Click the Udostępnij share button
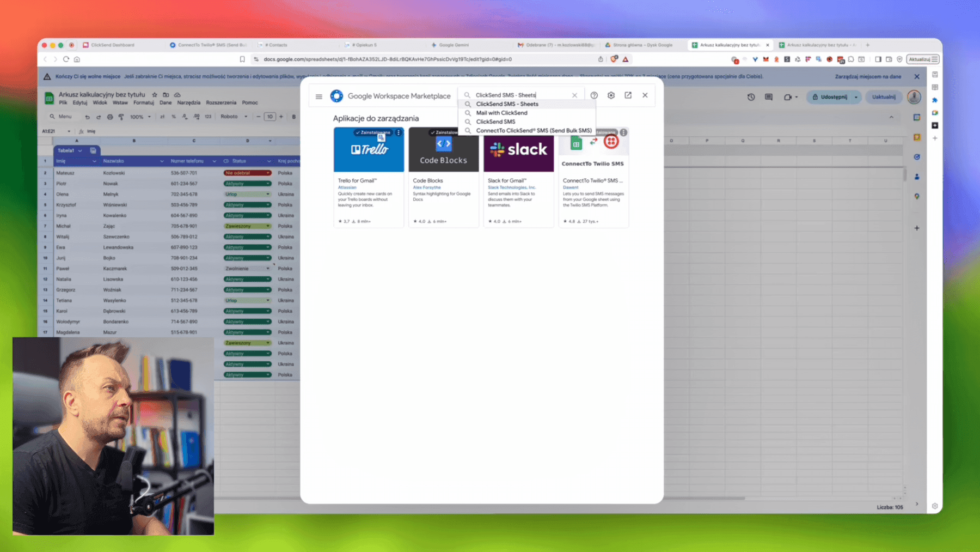The width and height of the screenshot is (980, 552). pyautogui.click(x=830, y=97)
